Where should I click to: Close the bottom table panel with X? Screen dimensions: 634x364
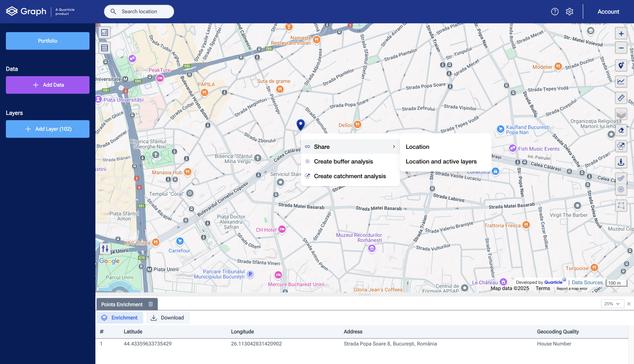coord(629,304)
